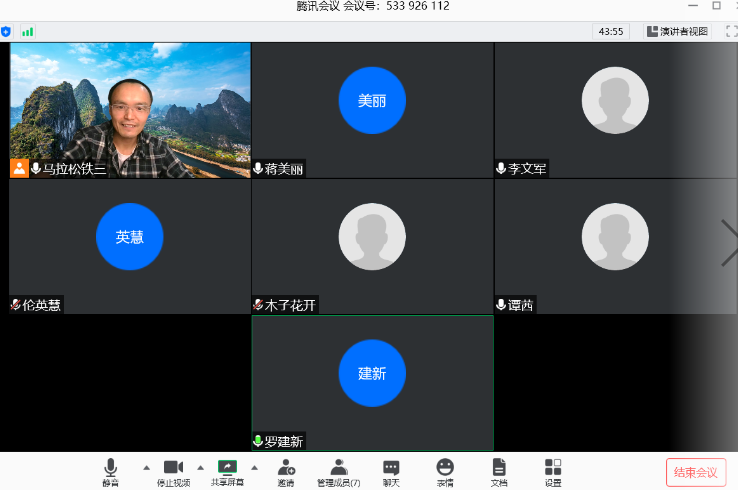Mute the microphone in the toolbar
The height and width of the screenshot is (490, 738).
110,468
